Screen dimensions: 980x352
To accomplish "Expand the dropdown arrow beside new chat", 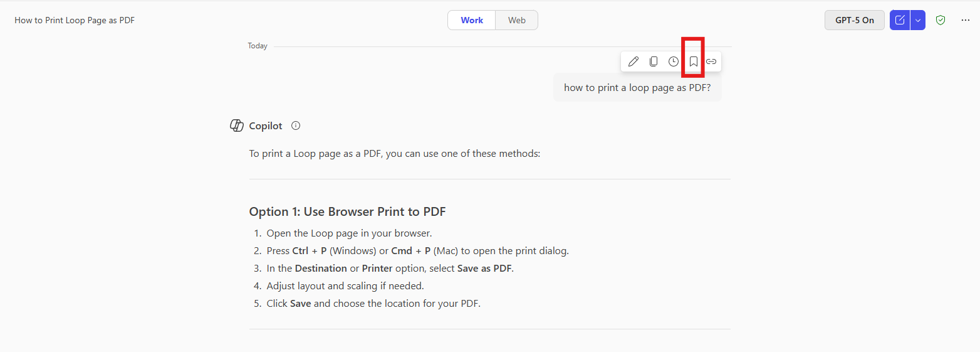I will [x=918, y=20].
